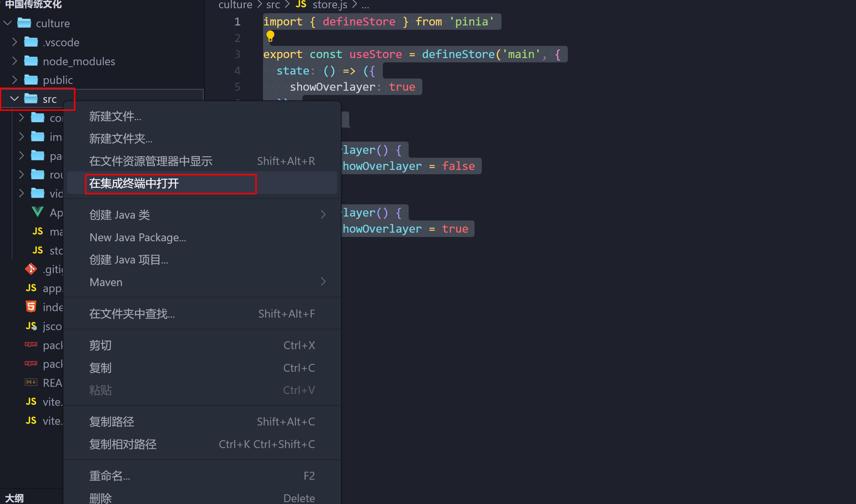Collapse the src folder chevron
856x504 pixels.
tap(14, 99)
